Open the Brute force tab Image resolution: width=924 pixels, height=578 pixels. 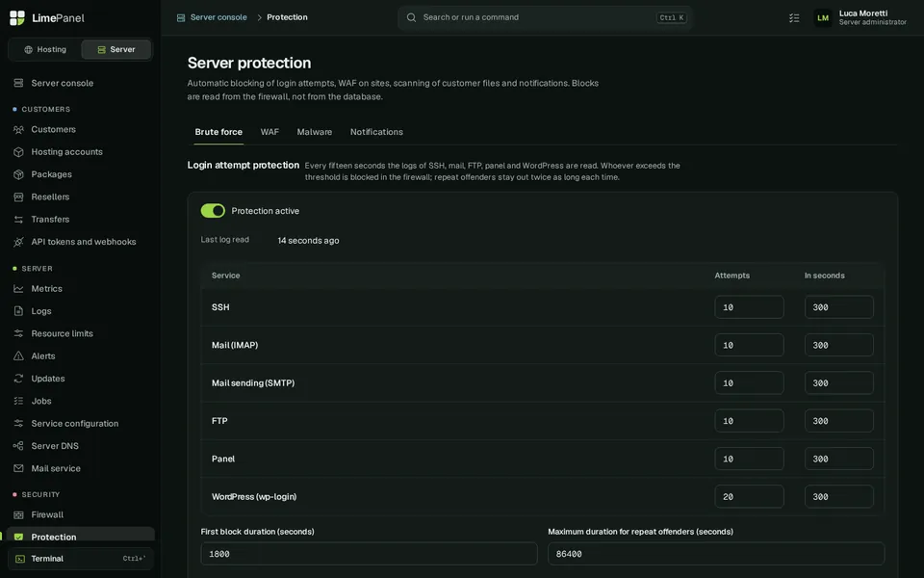[x=218, y=132]
